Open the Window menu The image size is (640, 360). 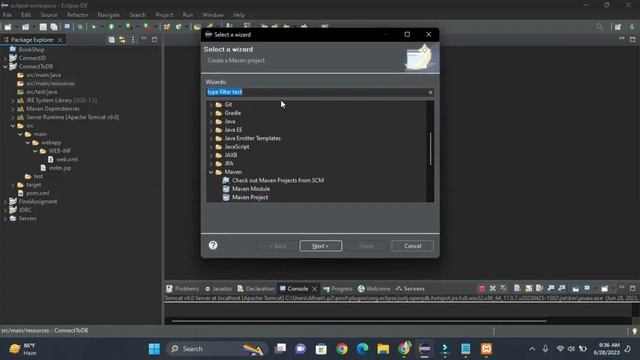tap(213, 15)
